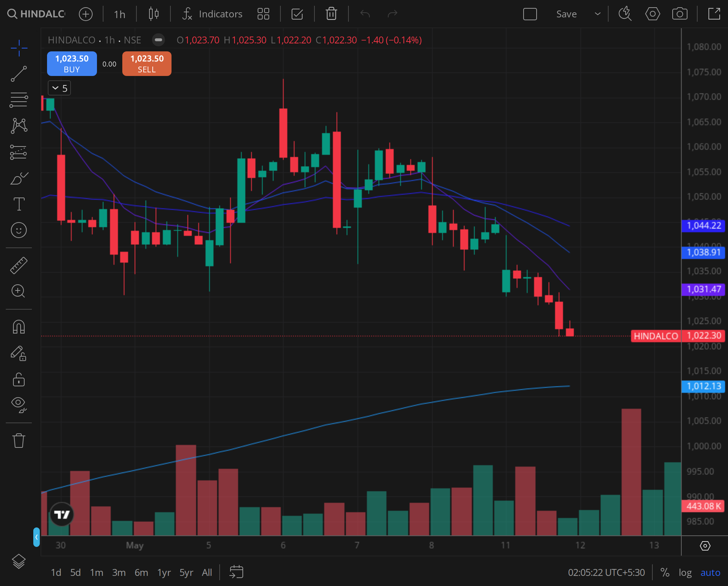This screenshot has width=728, height=586.
Task: Toggle log scale mode
Action: pos(685,572)
